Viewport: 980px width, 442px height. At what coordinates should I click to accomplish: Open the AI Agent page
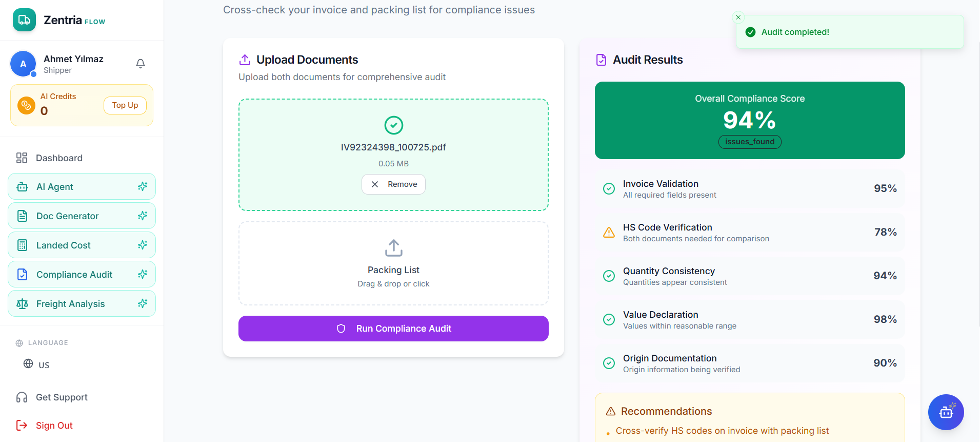pyautogui.click(x=82, y=187)
